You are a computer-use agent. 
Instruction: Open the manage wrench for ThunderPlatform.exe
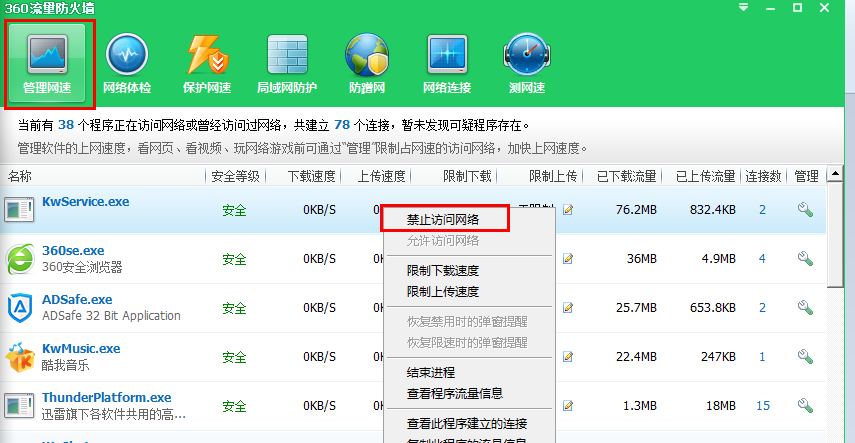(805, 405)
